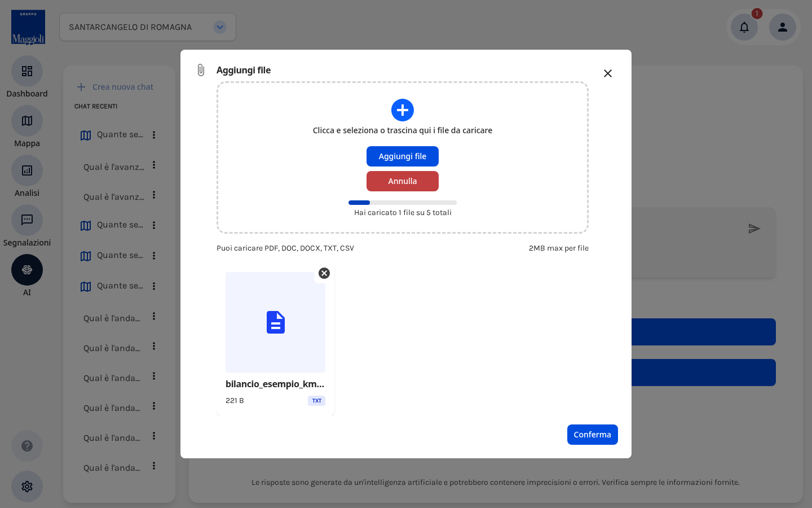
Task: Open the Analisi charts icon
Action: [x=27, y=170]
